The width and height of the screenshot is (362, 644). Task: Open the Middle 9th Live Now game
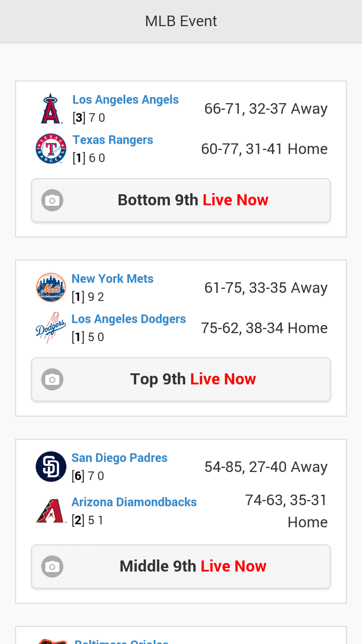(193, 567)
